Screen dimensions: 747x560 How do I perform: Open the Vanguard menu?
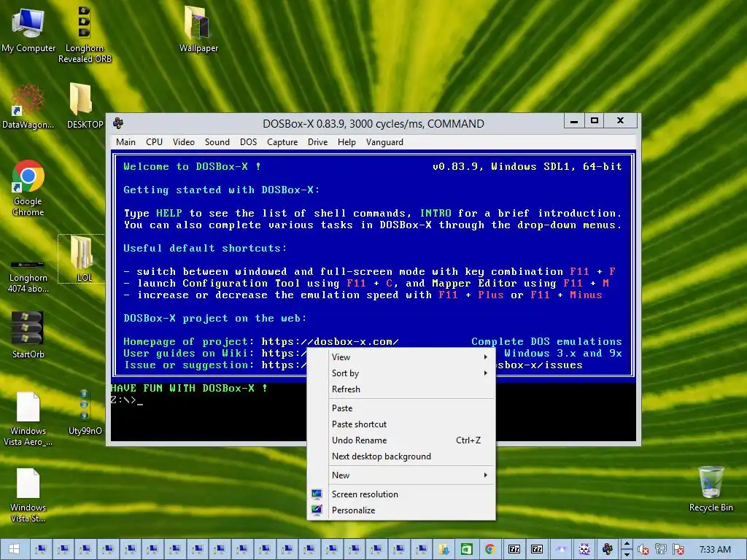pos(384,142)
